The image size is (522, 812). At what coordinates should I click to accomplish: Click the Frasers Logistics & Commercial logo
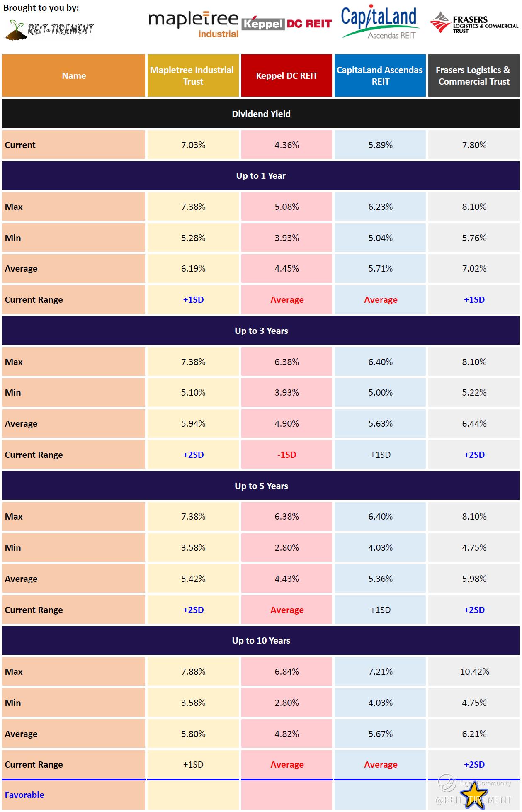473,23
